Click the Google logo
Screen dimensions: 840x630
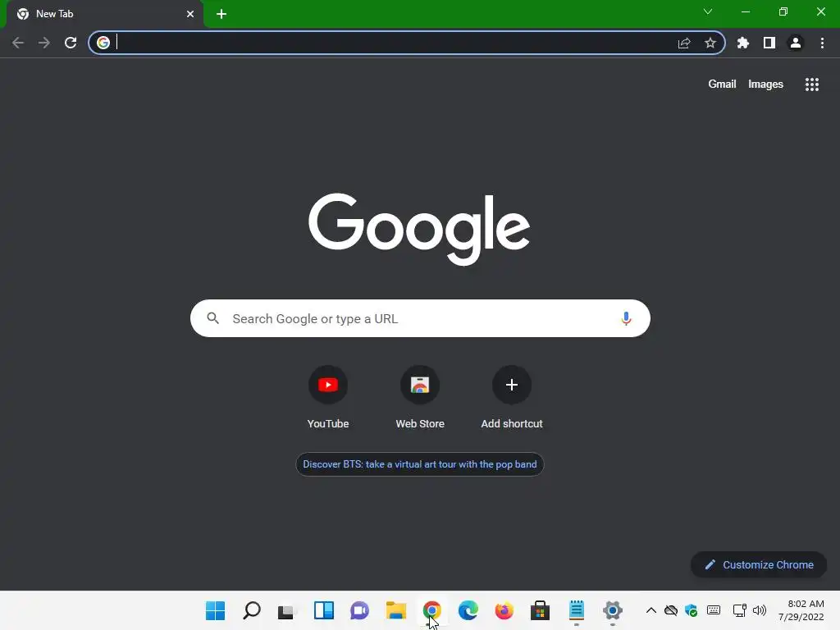tap(419, 228)
